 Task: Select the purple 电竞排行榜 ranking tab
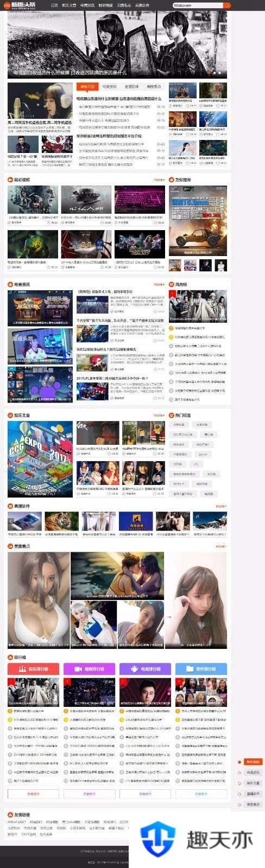click(x=145, y=669)
